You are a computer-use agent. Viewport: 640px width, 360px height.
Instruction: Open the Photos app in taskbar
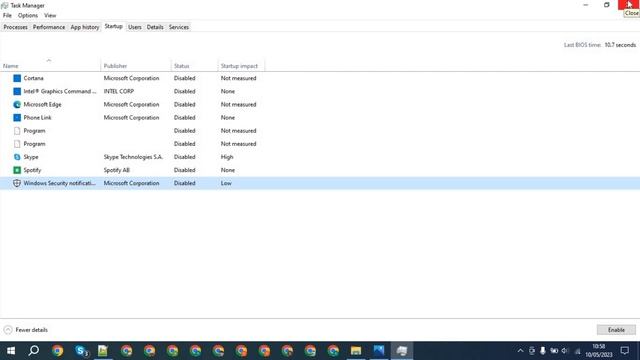click(379, 351)
